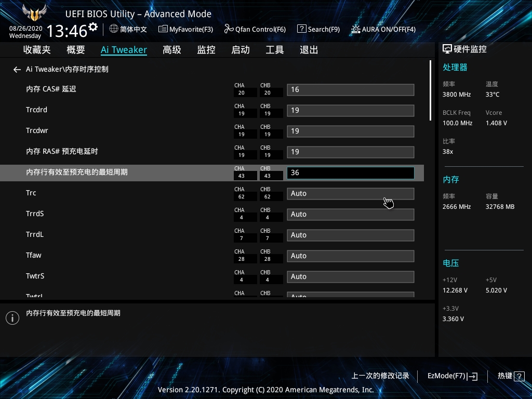The width and height of the screenshot is (532, 399).
Task: Open clock settings gear icon
Action: coord(92,26)
